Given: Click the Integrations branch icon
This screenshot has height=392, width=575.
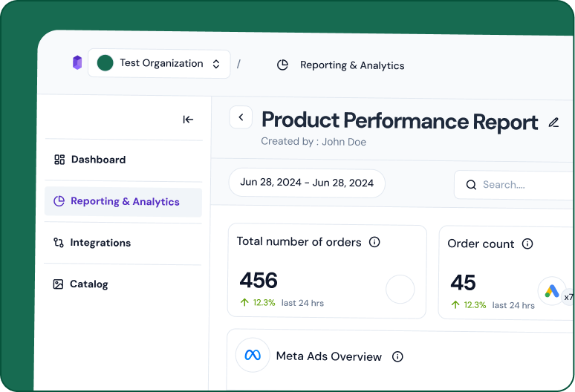Looking at the screenshot, I should (59, 242).
